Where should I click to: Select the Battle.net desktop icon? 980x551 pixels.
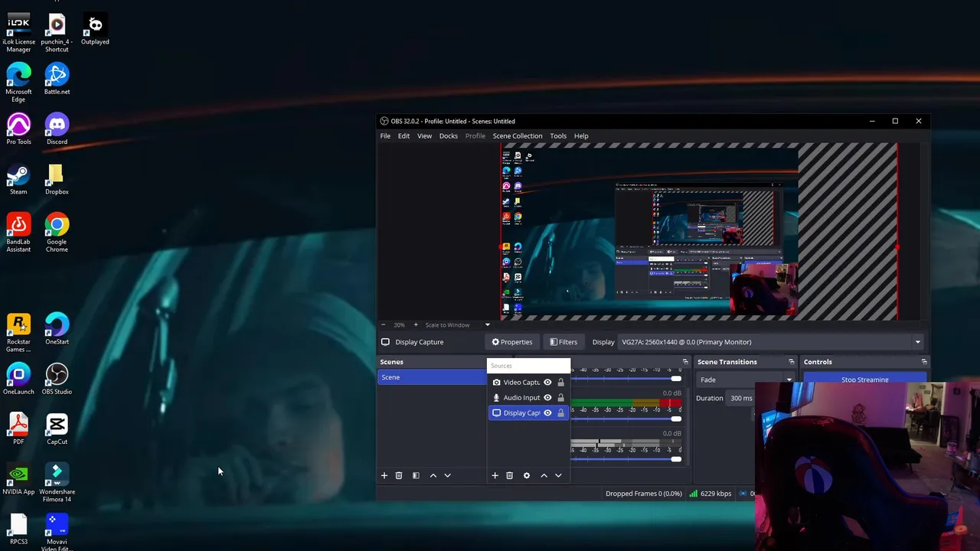pyautogui.click(x=57, y=80)
